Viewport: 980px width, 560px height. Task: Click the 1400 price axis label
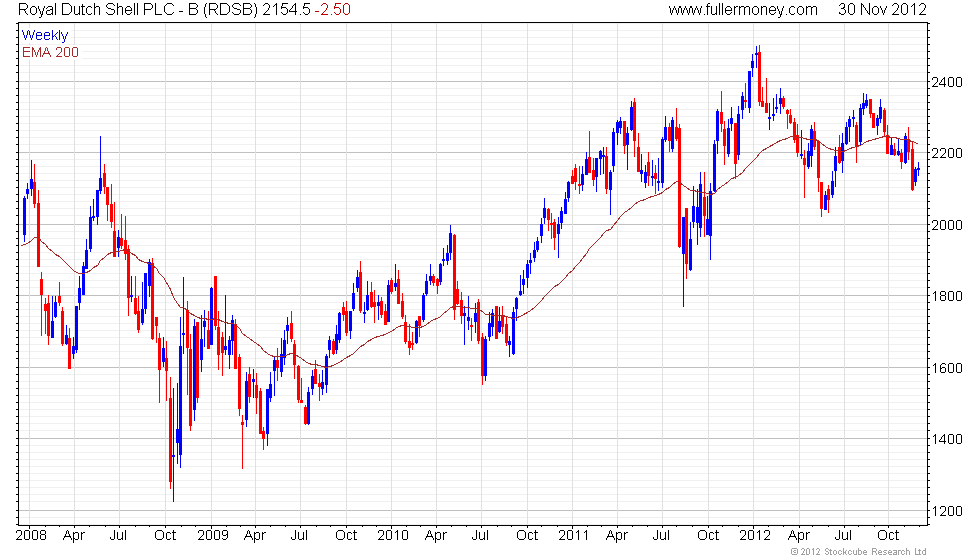(x=946, y=439)
